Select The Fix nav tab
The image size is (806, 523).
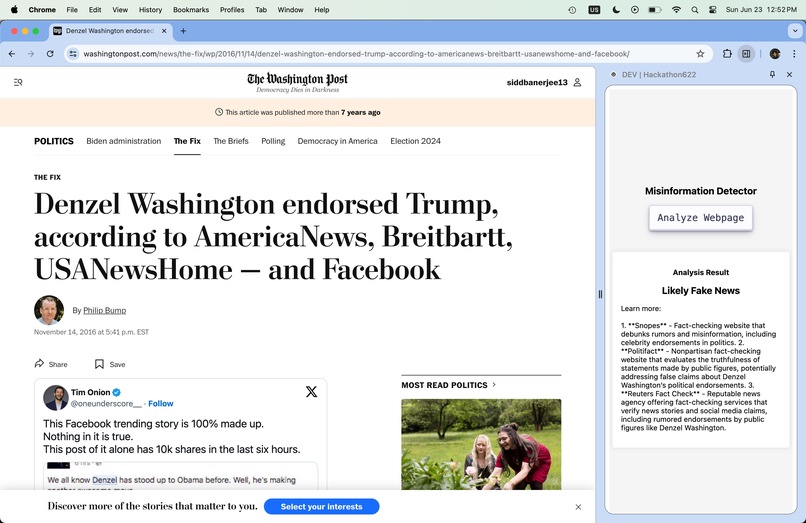pos(187,141)
